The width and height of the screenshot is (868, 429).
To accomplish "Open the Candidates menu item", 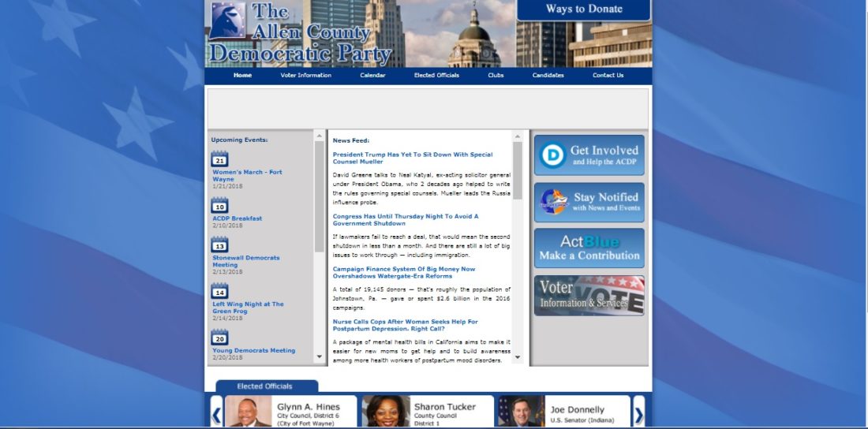I will tap(548, 75).
